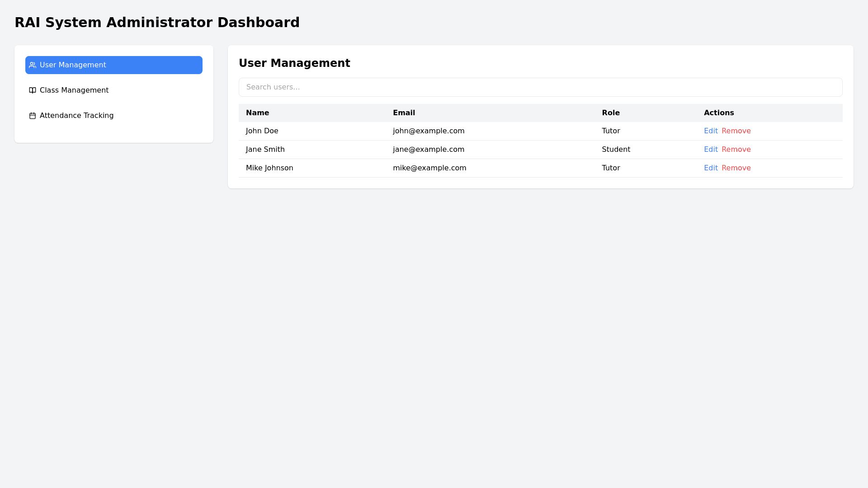Screen dimensions: 868x488
Task: Click the Student role cell for Jane
Action: (x=616, y=150)
